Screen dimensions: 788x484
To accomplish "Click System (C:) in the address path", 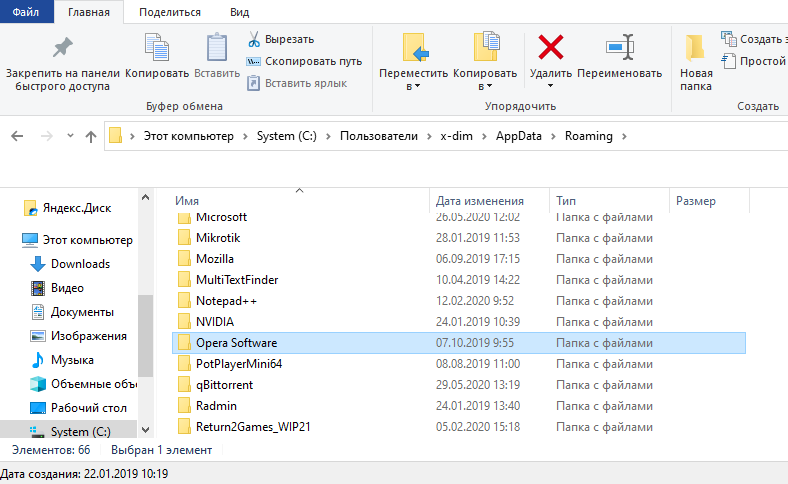I will pyautogui.click(x=287, y=136).
